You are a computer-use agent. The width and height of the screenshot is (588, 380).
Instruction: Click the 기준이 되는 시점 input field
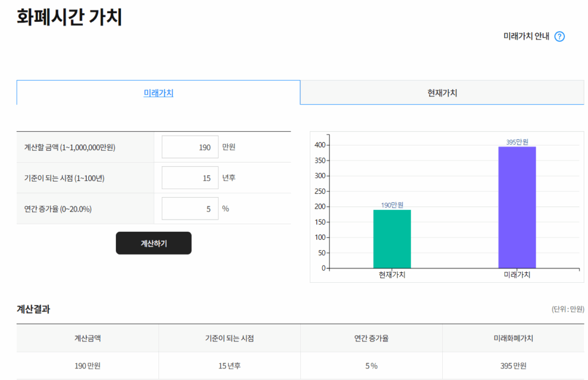[x=190, y=177]
